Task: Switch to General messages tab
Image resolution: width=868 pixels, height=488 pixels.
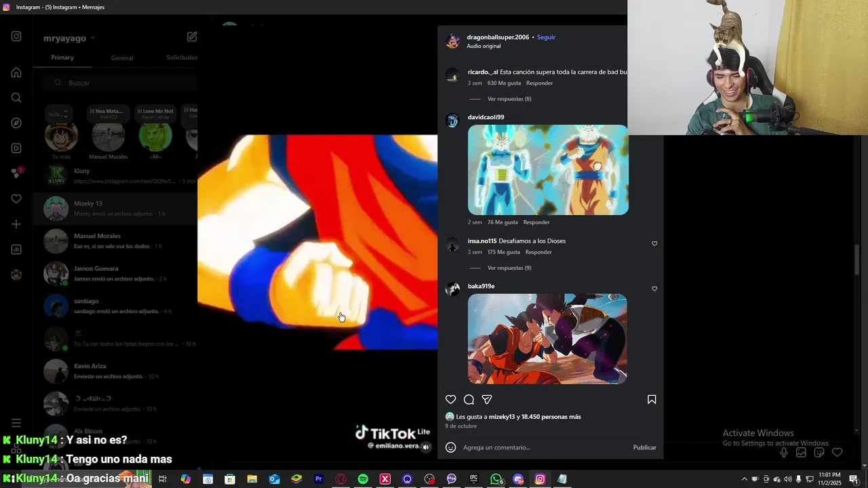Action: coord(122,58)
